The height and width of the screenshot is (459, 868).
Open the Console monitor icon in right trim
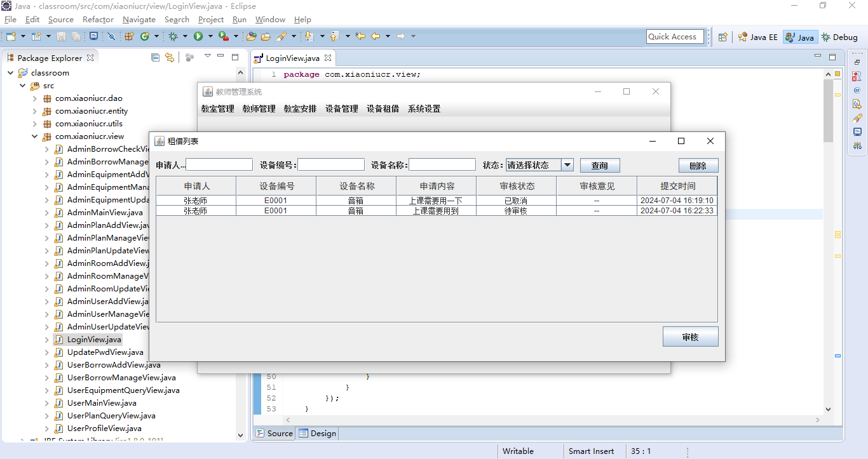(x=858, y=132)
